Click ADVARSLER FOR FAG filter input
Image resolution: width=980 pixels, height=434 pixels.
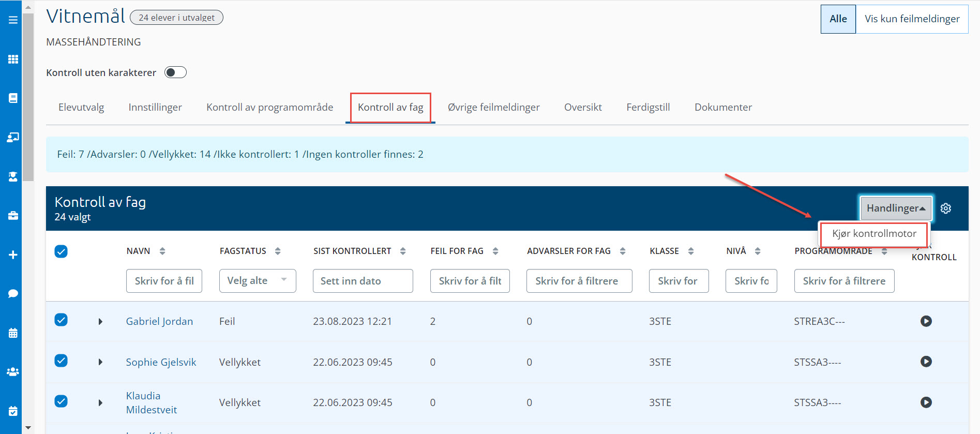(579, 281)
